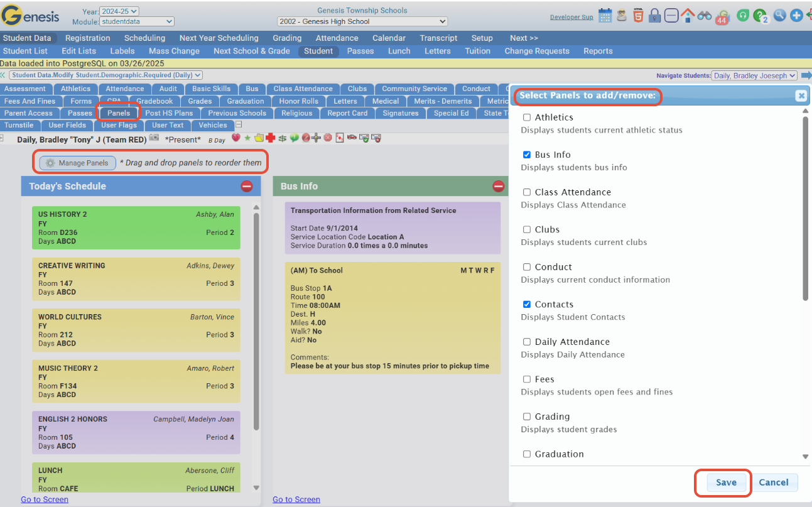Check the Grading panel checkbox
Screen dimensions: 812x507
pyautogui.click(x=527, y=417)
